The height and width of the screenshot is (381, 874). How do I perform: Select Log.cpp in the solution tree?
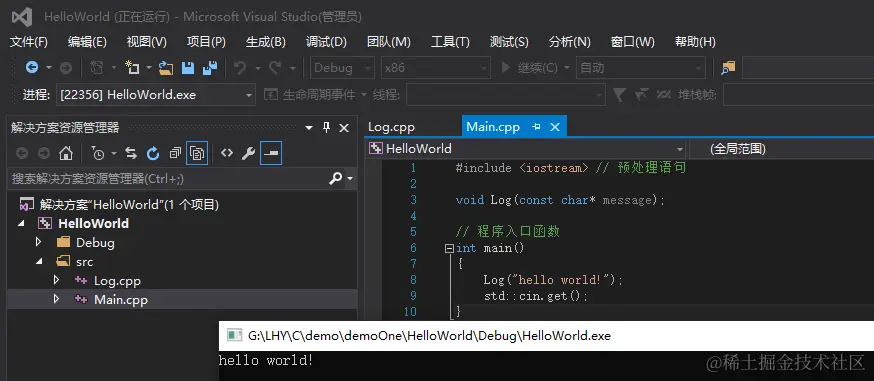(117, 281)
